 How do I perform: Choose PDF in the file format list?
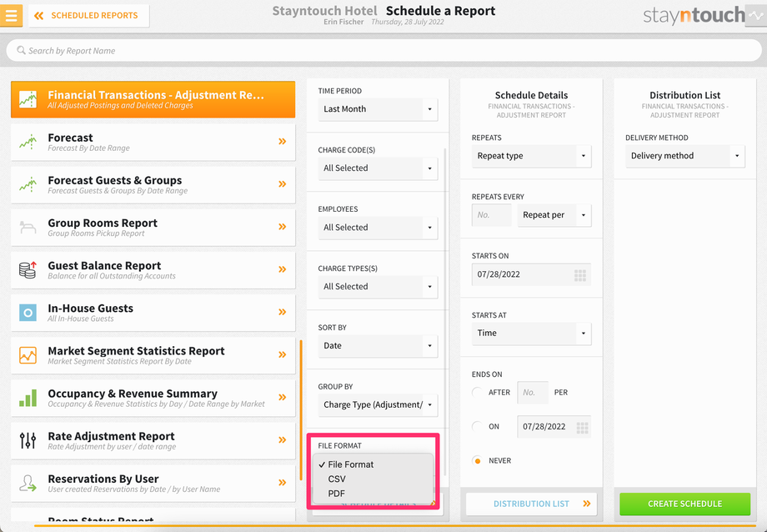point(373,494)
